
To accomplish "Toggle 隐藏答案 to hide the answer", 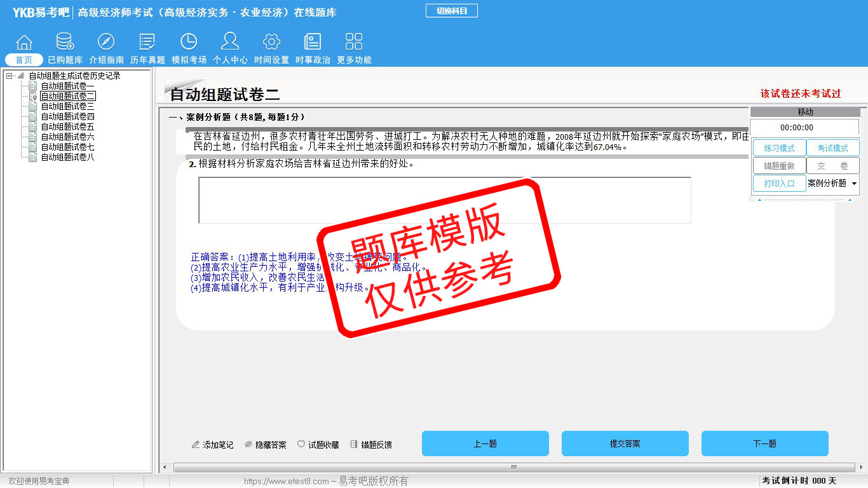I will (266, 445).
